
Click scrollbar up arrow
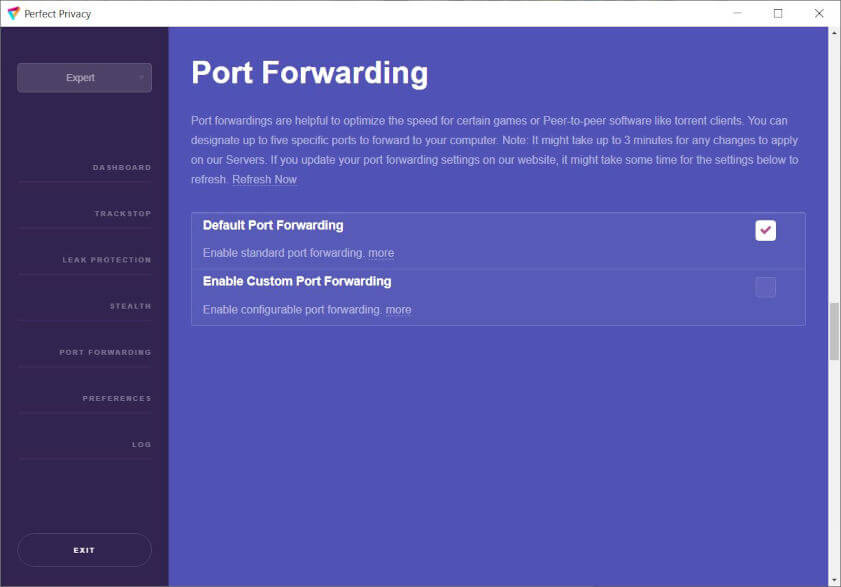pyautogui.click(x=834, y=33)
